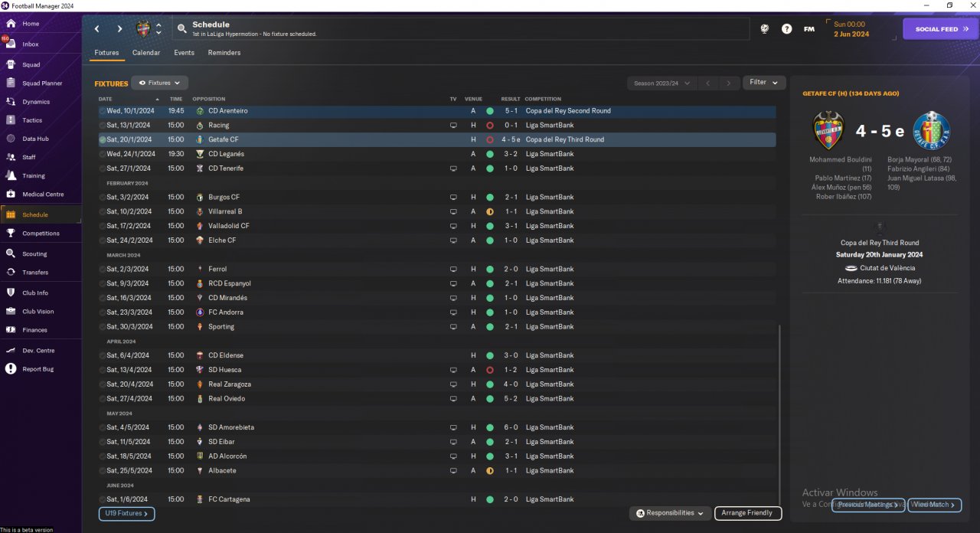Viewport: 980px width, 533px height.
Task: Open the Scouting section
Action: (x=34, y=254)
